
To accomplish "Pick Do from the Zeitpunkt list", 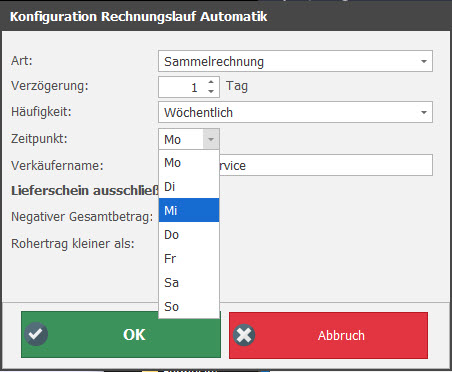I will (x=189, y=235).
